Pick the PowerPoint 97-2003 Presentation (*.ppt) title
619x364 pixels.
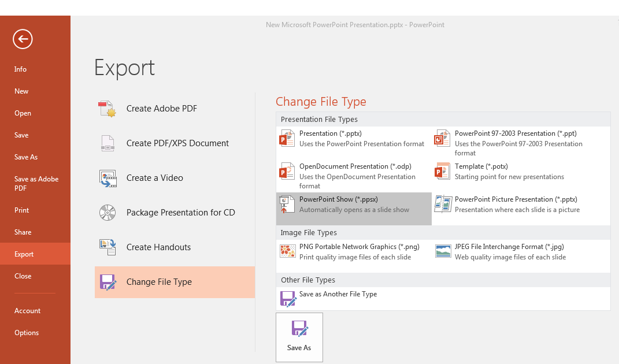coord(516,133)
